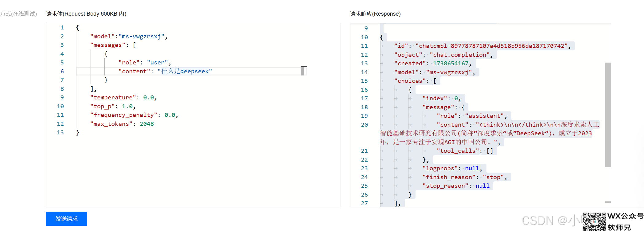This screenshot has height=231, width=644.
Task: Click the response "id" chatcmpl line
Action: (482, 46)
